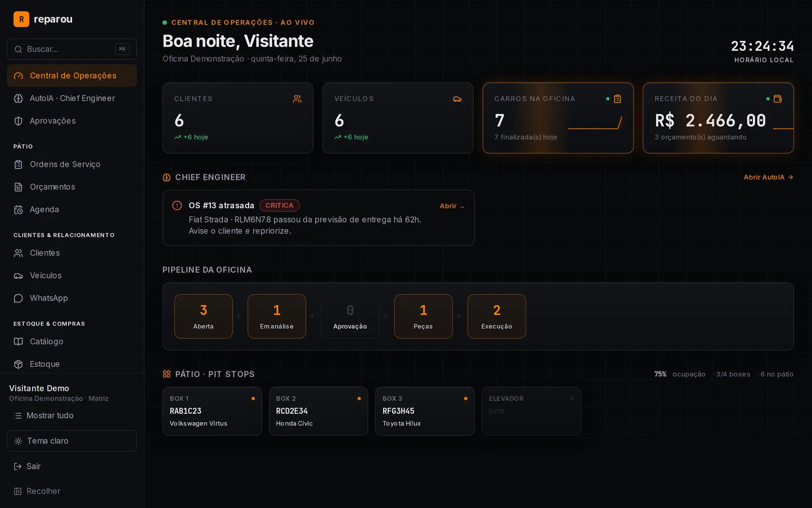Select the Em análise pipeline stage
The height and width of the screenshot is (508, 812).
(x=277, y=316)
